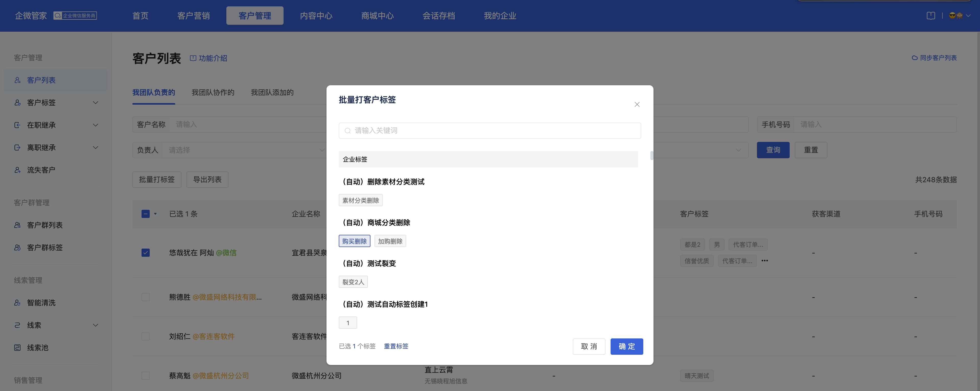Click the 客户列表 sidebar icon

(17, 80)
